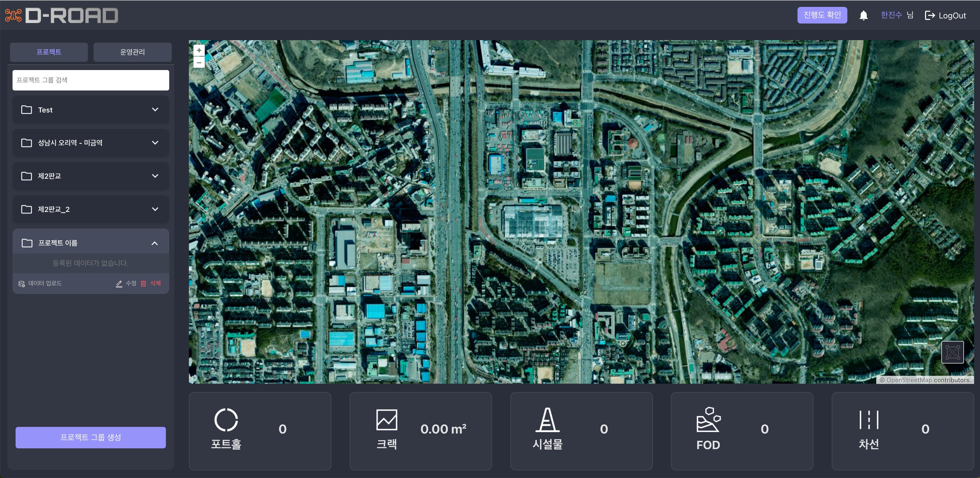Viewport: 980px width, 478px height.
Task: Click the 시설물 count value 0
Action: tap(604, 429)
